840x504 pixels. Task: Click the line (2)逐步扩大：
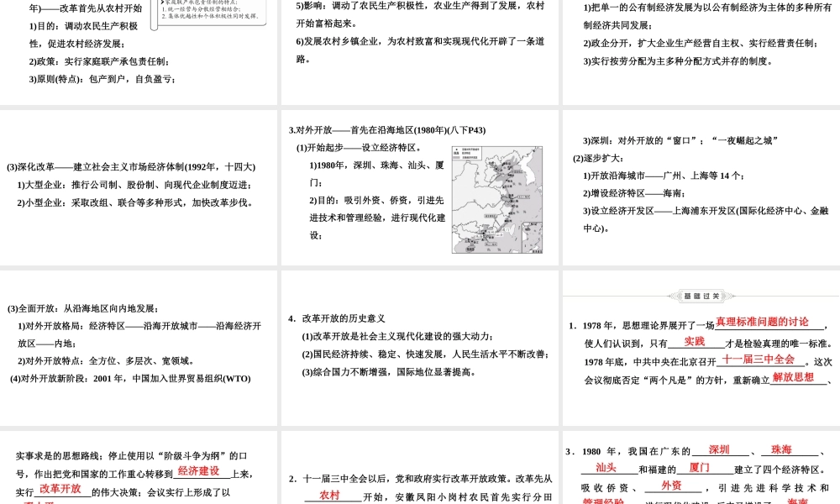coord(598,159)
